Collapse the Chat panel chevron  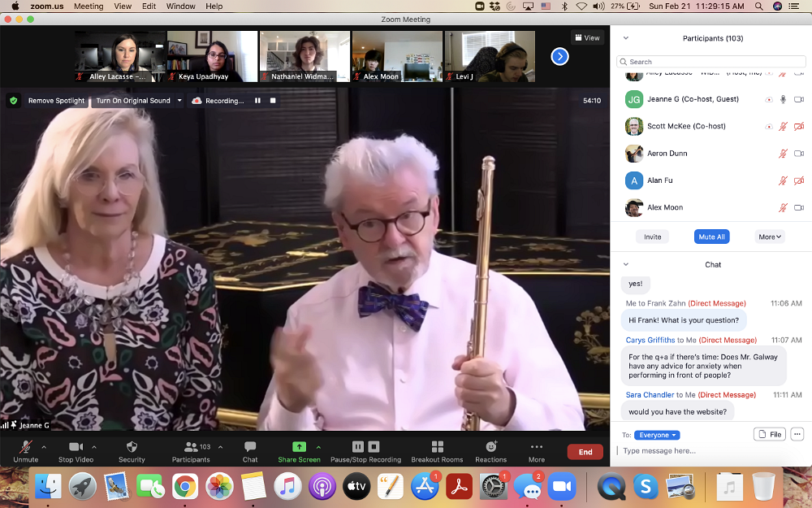tap(625, 264)
